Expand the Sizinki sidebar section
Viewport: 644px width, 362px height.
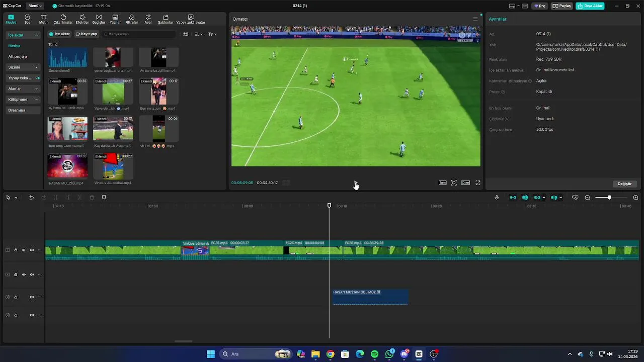(23, 67)
